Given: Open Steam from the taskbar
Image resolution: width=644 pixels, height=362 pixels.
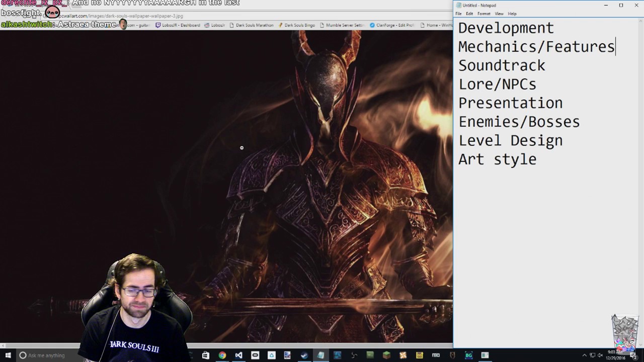Looking at the screenshot, I should point(304,355).
